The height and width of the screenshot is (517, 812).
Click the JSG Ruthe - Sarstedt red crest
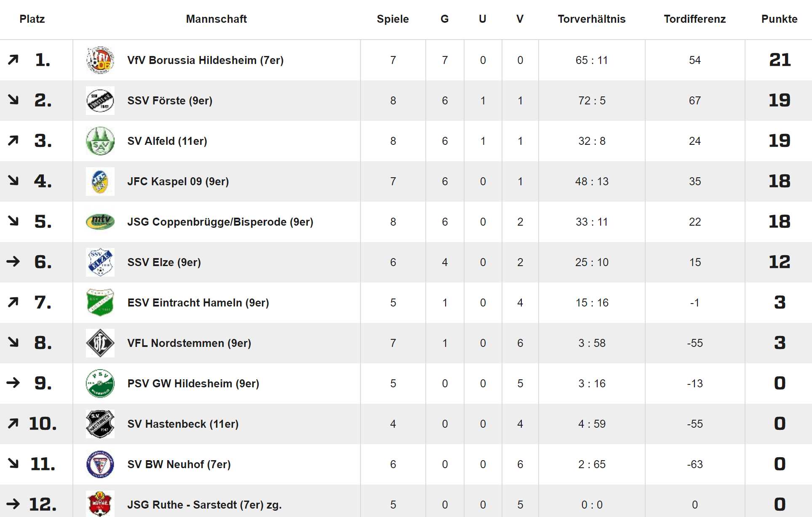click(x=100, y=504)
